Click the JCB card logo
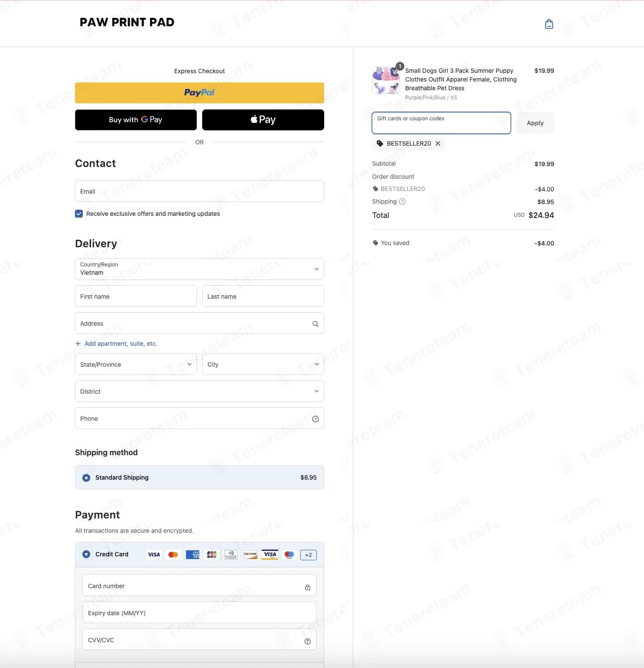644x668 pixels. pos(212,555)
